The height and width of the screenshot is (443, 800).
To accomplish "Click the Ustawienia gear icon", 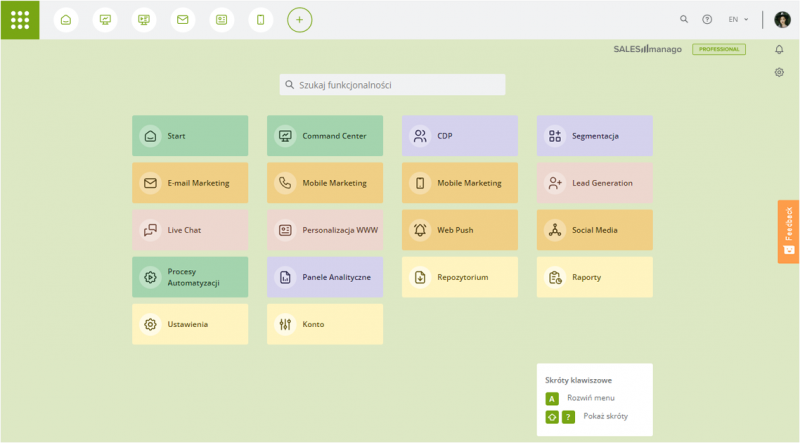I will [x=150, y=324].
